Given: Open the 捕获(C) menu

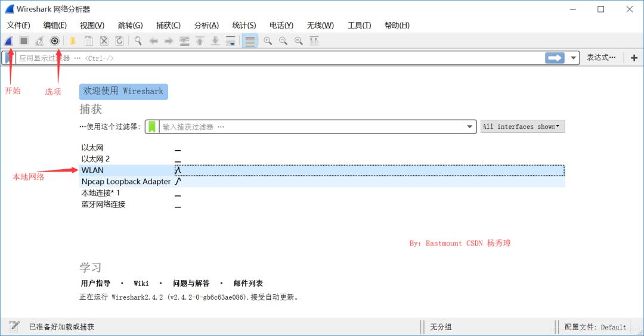Looking at the screenshot, I should (x=168, y=26).
